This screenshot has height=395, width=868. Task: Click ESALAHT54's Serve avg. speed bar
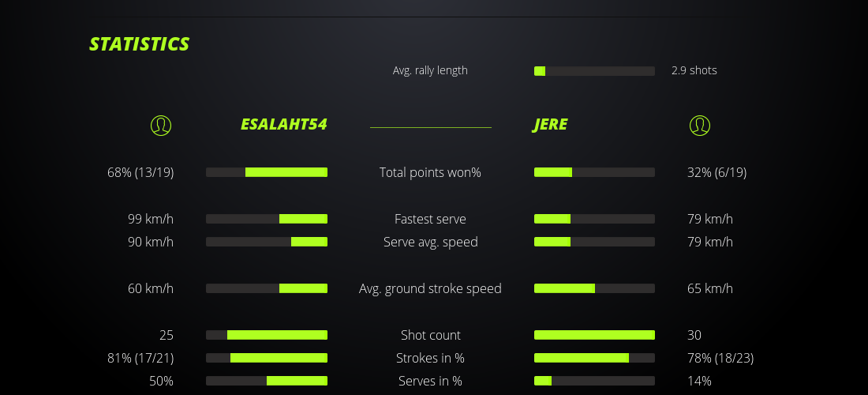click(267, 242)
